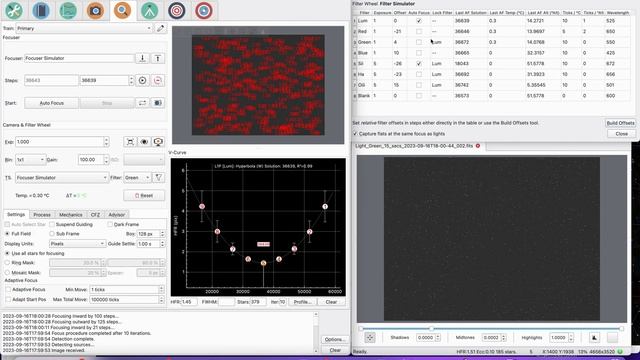Uncheck Auto Focus for Lum filter row
640x360 pixels.
[x=419, y=20]
